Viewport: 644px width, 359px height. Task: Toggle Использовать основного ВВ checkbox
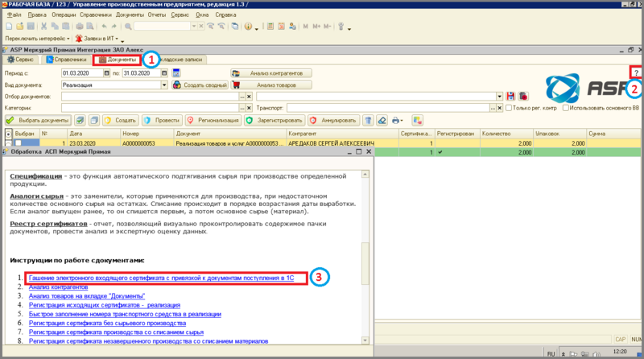pos(566,107)
